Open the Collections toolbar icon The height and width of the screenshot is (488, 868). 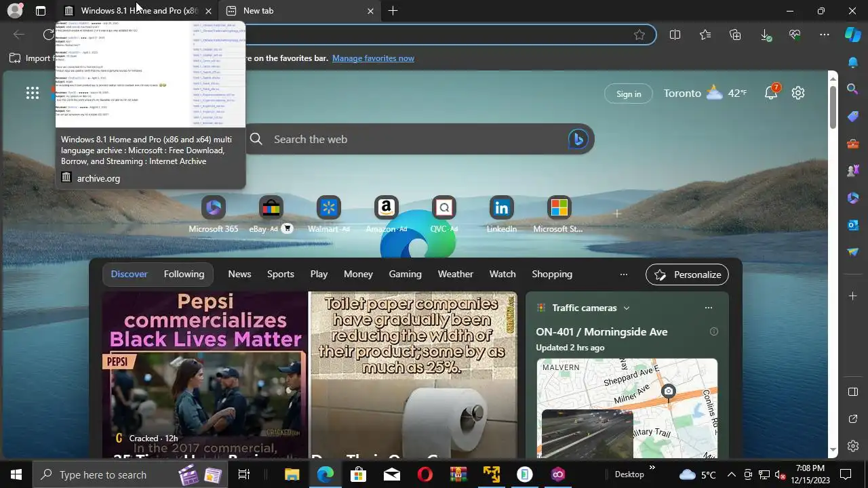735,35
